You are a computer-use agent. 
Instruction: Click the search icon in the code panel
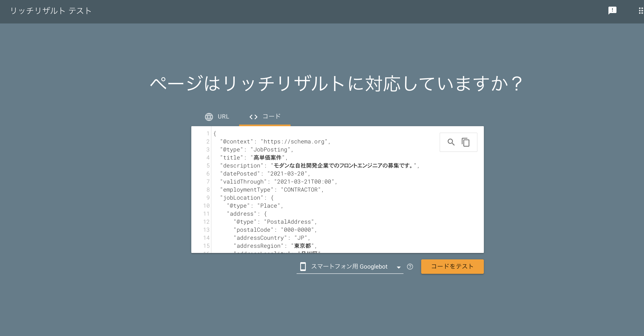451,142
